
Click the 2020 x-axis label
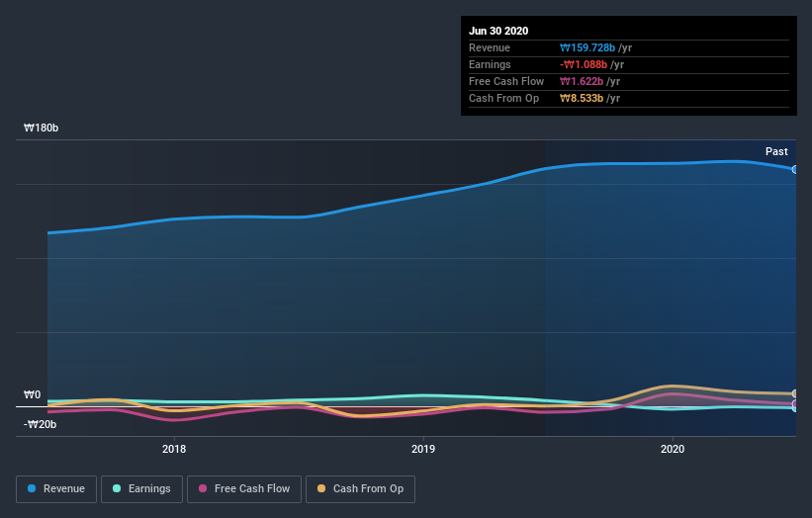[x=673, y=449]
